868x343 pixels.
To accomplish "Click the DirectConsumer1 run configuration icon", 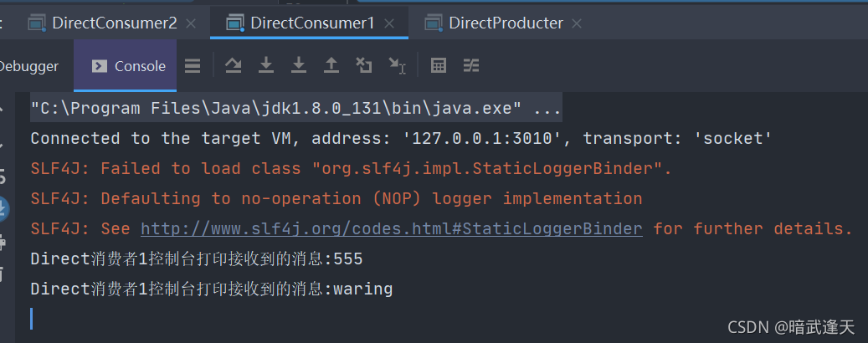I will [x=235, y=23].
